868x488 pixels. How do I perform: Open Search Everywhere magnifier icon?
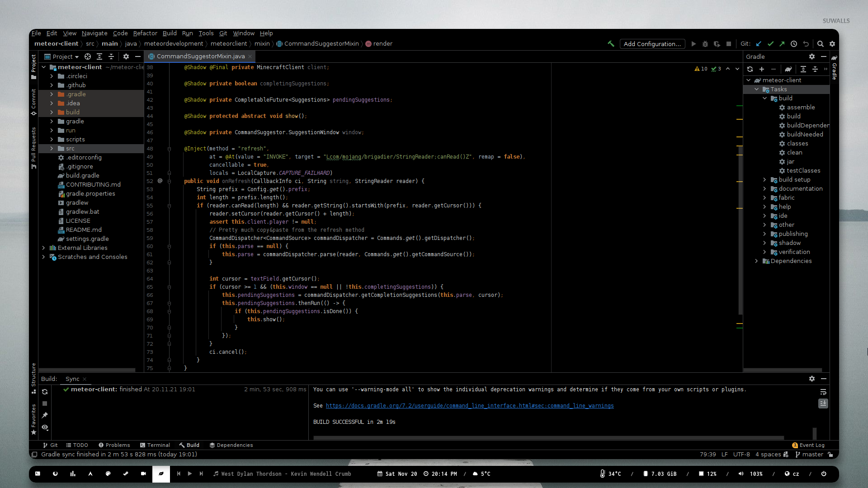821,44
